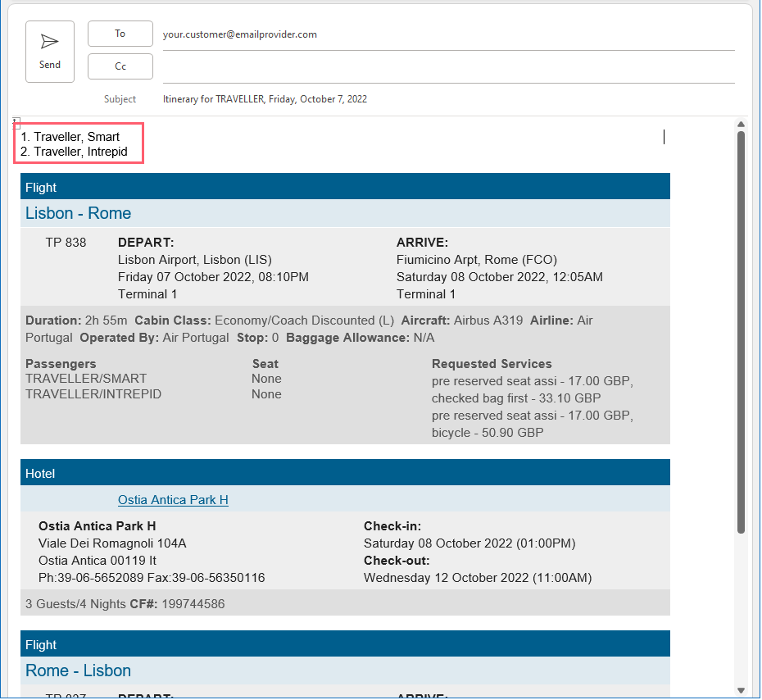
Task: Open the underlined Ostia Antica Park H link
Action: tap(173, 499)
